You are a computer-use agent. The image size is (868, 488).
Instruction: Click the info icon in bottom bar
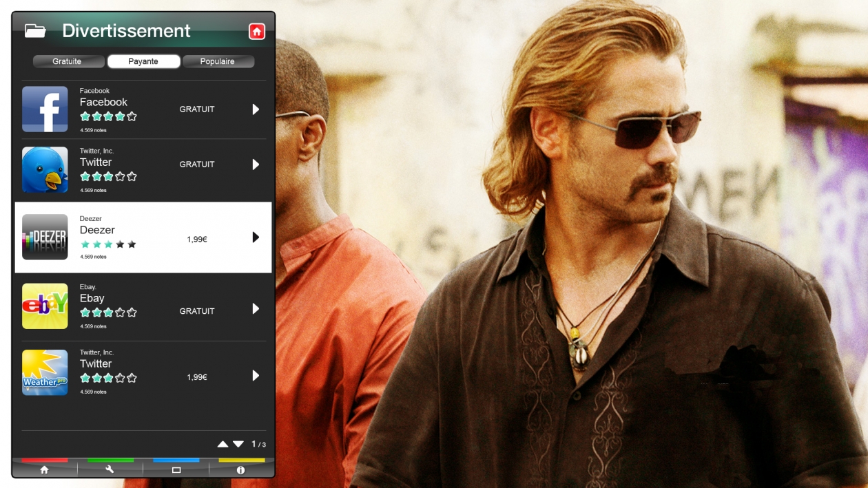click(240, 469)
